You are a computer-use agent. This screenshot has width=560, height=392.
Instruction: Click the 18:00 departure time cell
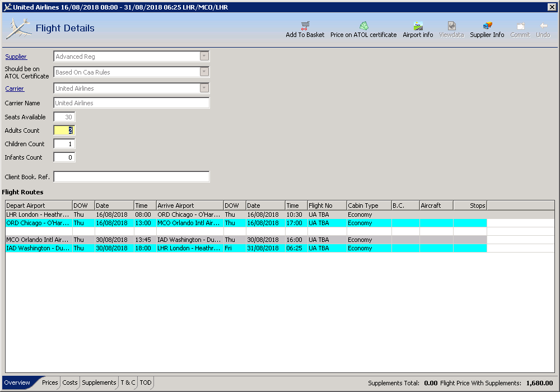click(145, 248)
